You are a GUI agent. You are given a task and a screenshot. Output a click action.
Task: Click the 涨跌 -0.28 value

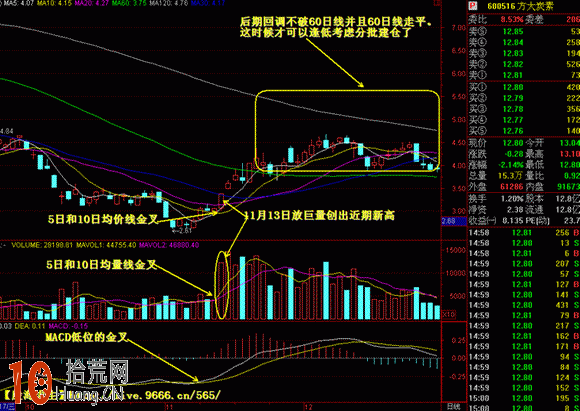[513, 154]
